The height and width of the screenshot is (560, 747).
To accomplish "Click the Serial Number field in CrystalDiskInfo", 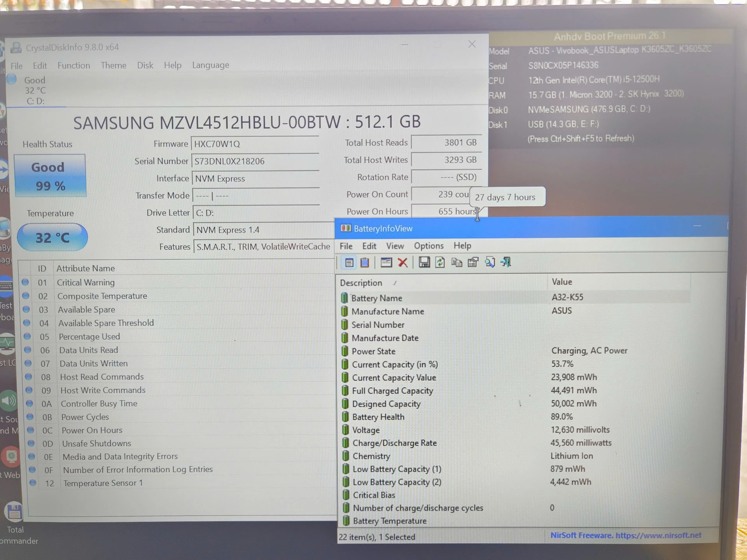I will pyautogui.click(x=255, y=161).
